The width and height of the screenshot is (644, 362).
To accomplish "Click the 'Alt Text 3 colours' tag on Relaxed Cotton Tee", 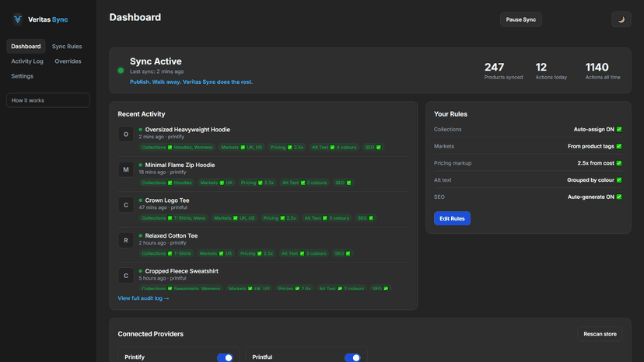I will (303, 253).
